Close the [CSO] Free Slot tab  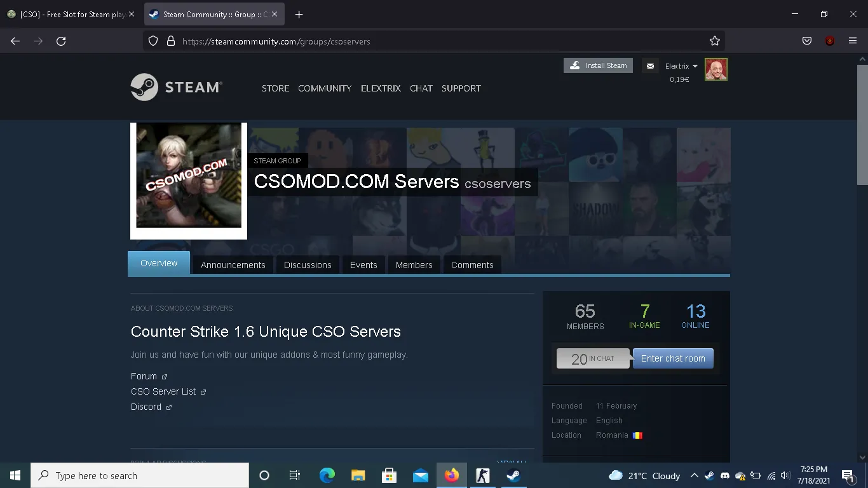(x=132, y=15)
